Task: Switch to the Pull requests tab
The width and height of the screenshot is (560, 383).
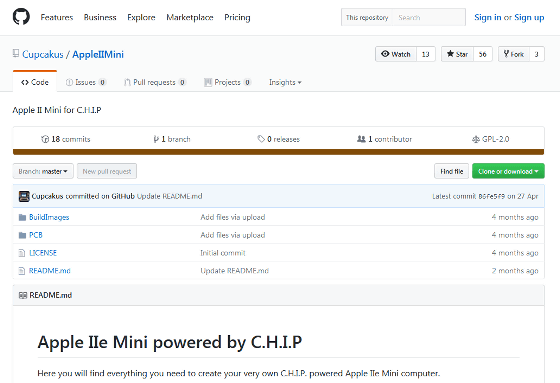Action: (x=155, y=82)
